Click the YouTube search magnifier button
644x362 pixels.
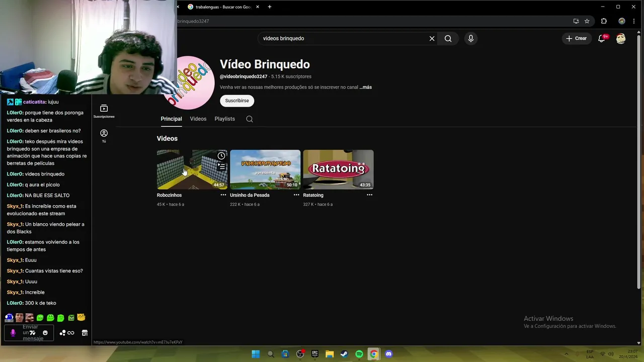point(448,38)
